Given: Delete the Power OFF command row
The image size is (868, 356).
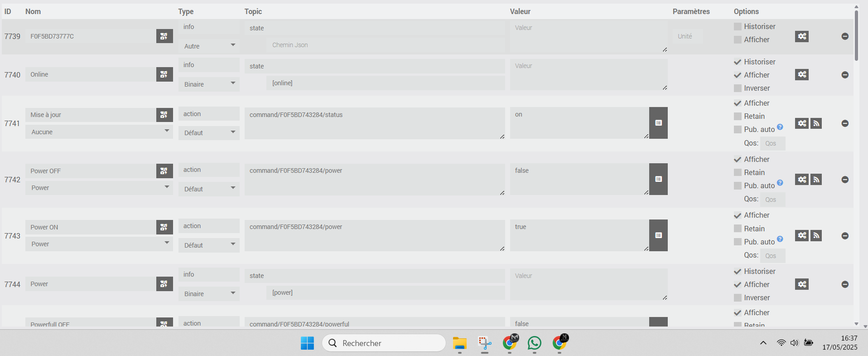Looking at the screenshot, I should pyautogui.click(x=845, y=180).
